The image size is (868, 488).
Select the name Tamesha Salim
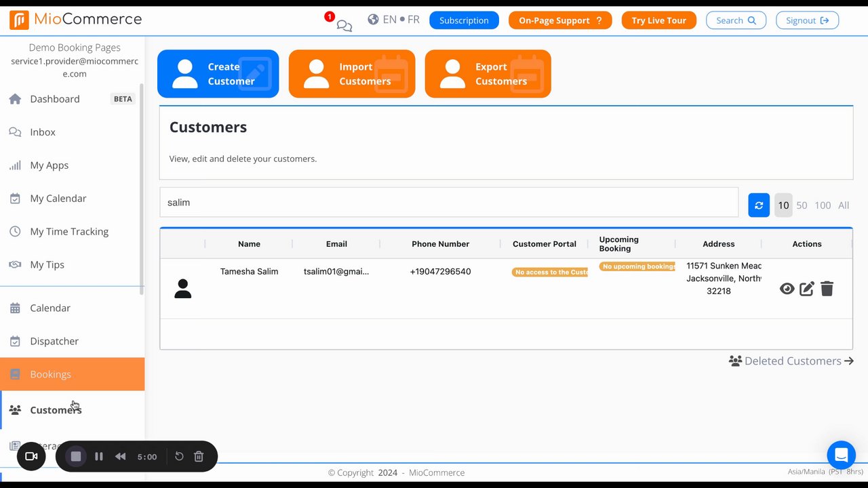249,271
